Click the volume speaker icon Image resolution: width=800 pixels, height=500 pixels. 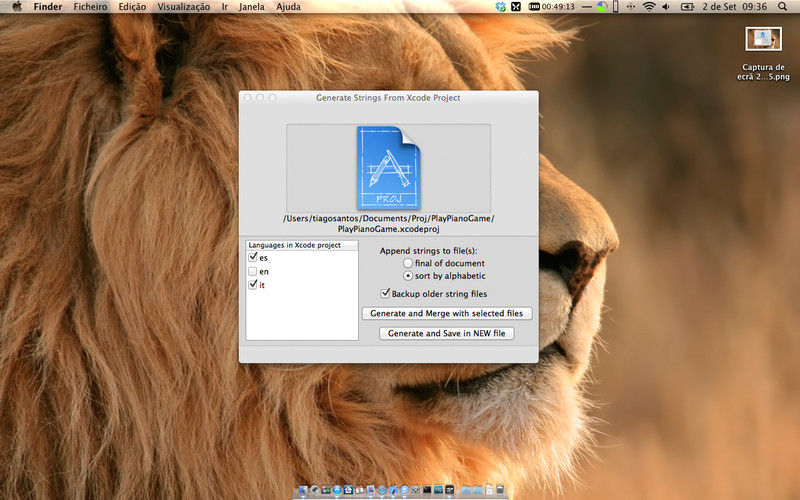[666, 7]
